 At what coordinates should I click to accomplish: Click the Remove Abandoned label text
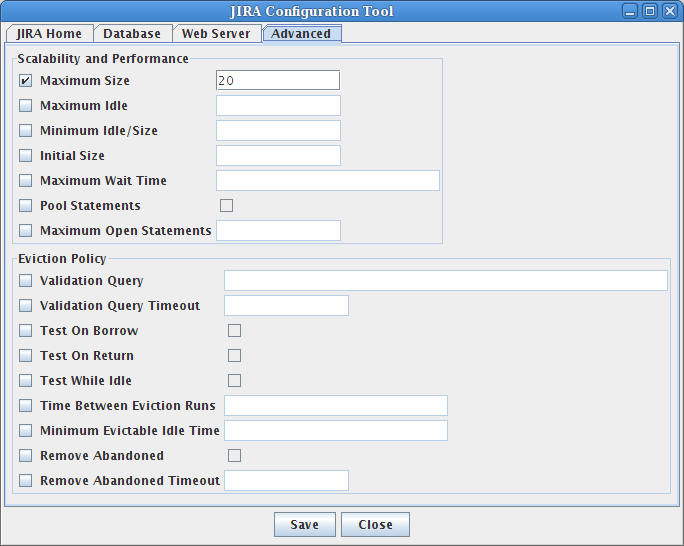[x=102, y=456]
